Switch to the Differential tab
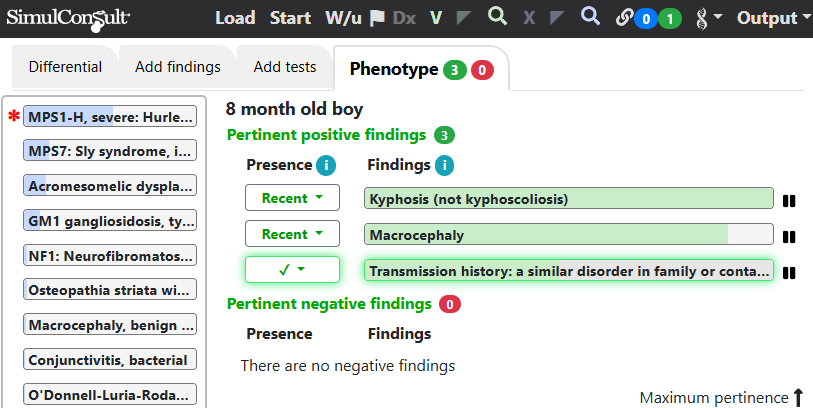 (65, 67)
